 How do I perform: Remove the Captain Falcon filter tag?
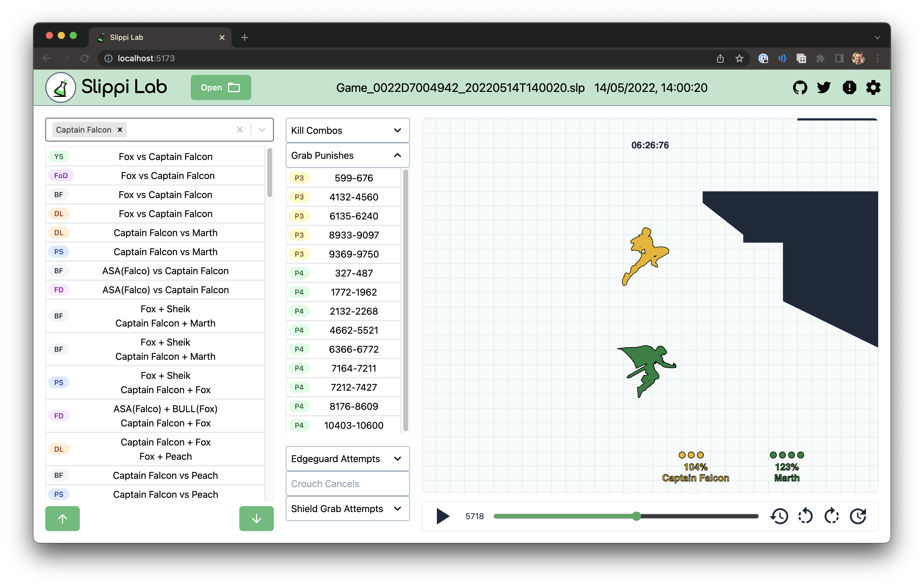120,130
